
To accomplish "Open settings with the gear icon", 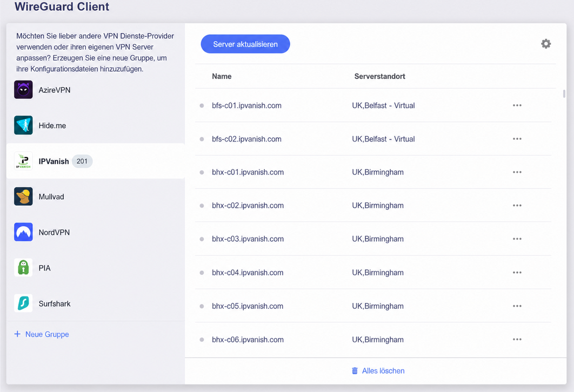I will (546, 44).
